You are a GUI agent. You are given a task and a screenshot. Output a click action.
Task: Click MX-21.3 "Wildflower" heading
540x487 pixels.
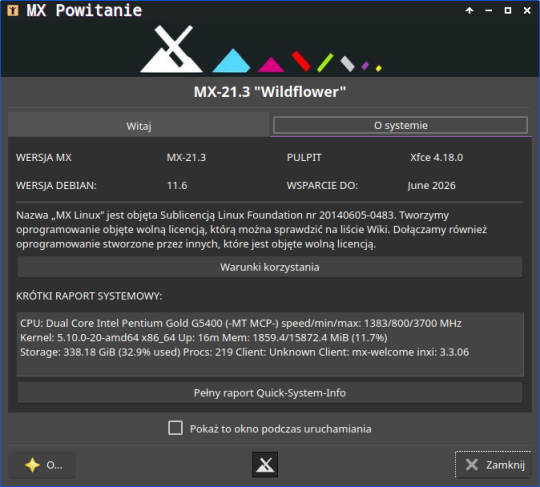pyautogui.click(x=270, y=92)
